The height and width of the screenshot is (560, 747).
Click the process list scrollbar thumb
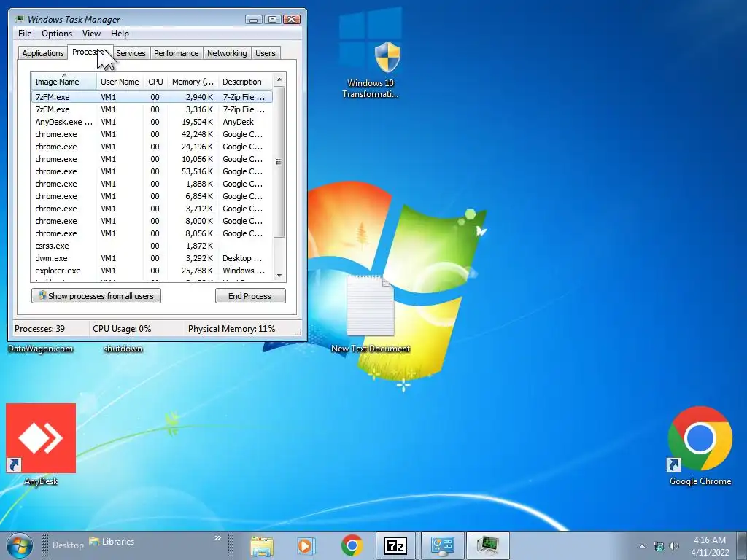[279, 162]
